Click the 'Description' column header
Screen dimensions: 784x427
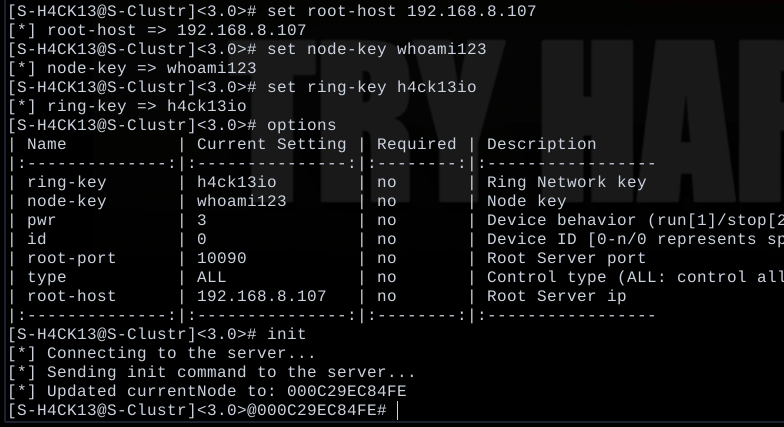(542, 144)
